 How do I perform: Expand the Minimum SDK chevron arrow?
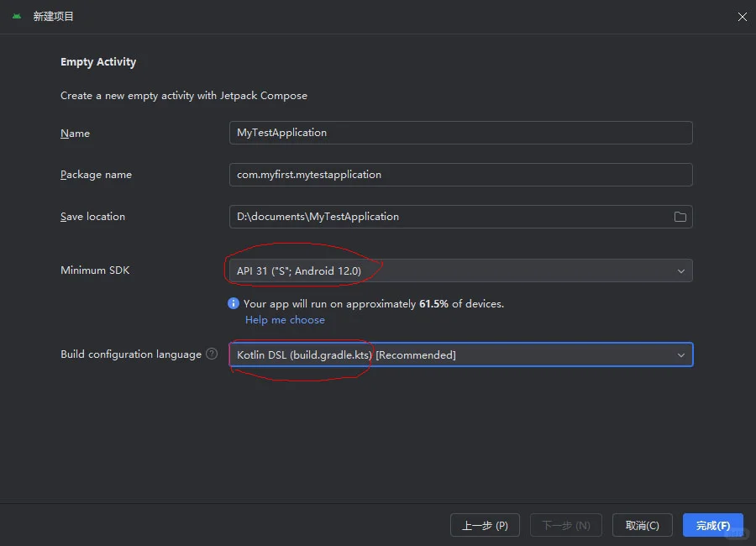point(681,271)
